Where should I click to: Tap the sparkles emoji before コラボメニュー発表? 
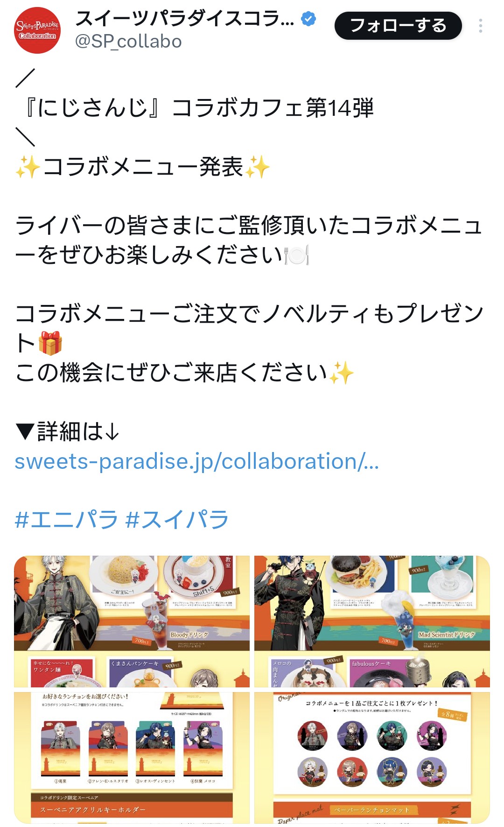pyautogui.click(x=28, y=167)
